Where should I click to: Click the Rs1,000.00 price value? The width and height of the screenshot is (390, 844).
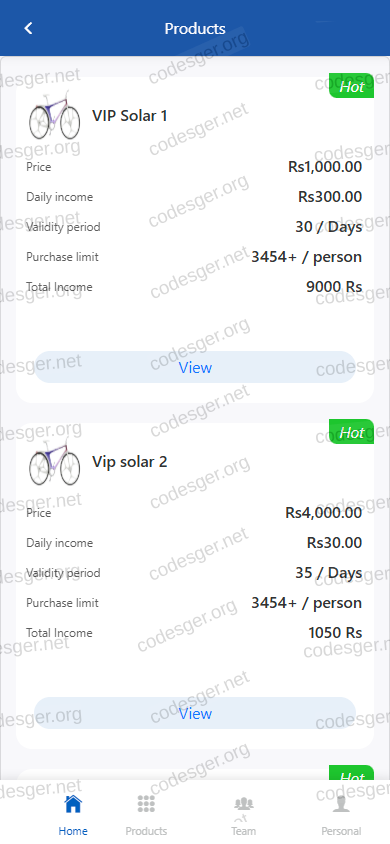(x=325, y=167)
